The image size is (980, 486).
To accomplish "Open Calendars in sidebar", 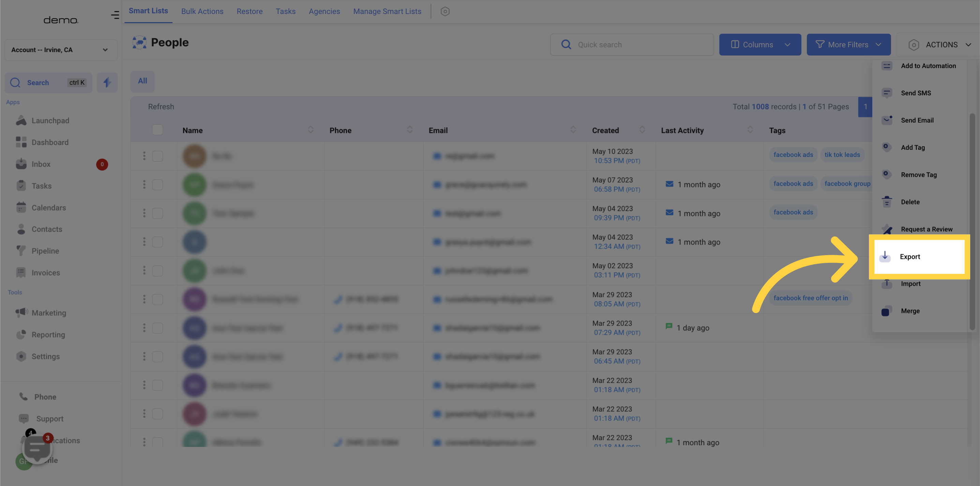I will pyautogui.click(x=41, y=207).
